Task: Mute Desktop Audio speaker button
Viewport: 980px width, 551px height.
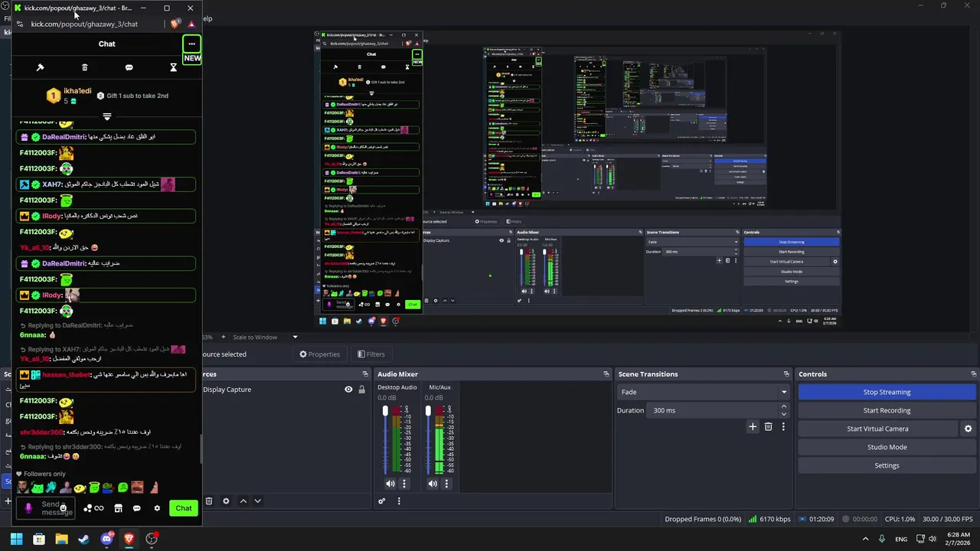Action: [390, 484]
